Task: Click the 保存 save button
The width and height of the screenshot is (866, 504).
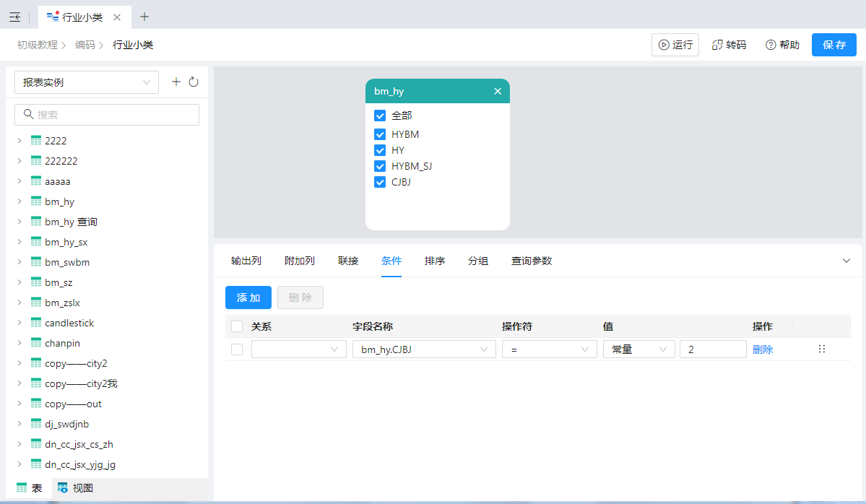Action: point(833,45)
